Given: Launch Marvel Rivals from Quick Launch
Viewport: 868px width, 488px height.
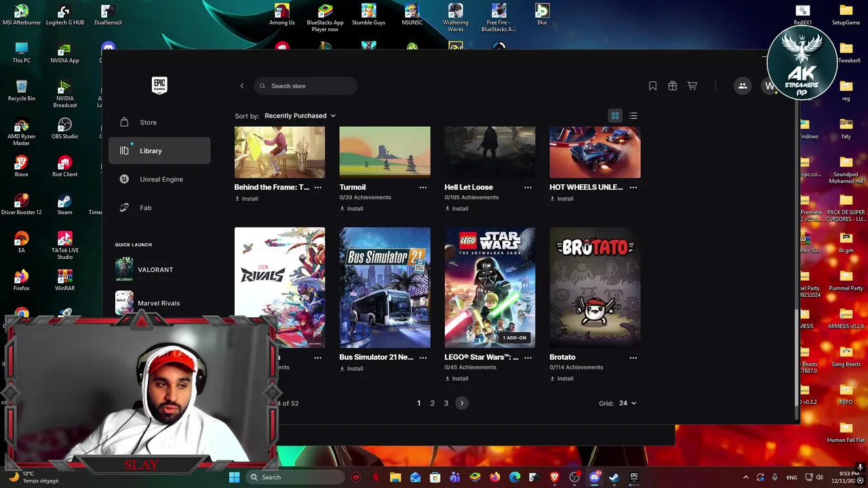Looking at the screenshot, I should pos(159,303).
